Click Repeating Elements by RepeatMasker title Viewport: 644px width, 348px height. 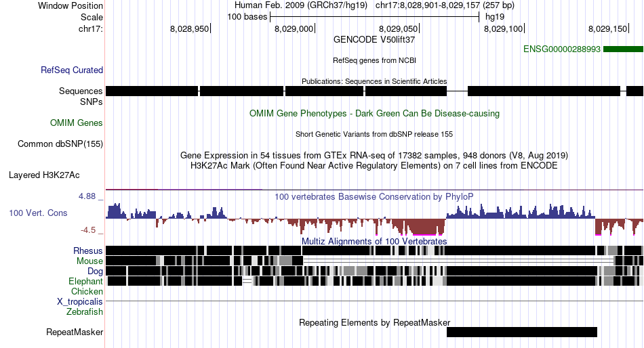(374, 322)
